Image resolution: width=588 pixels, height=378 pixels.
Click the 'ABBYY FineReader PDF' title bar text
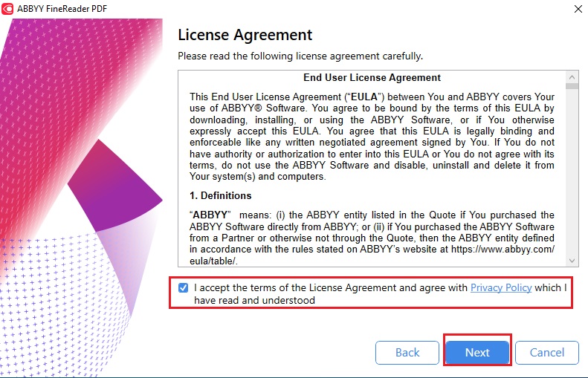[62, 9]
